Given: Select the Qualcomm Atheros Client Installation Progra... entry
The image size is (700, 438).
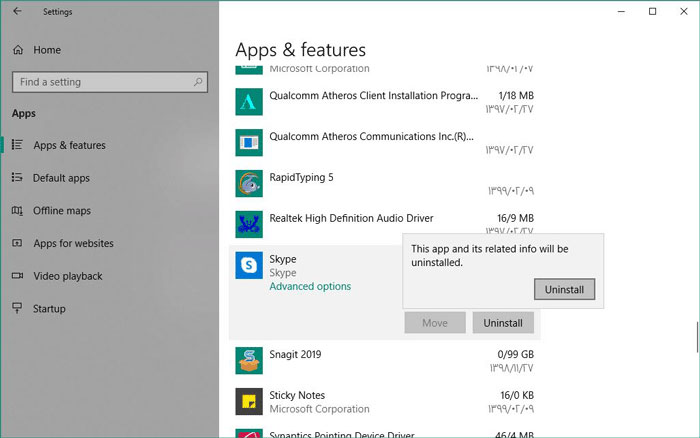Looking at the screenshot, I should point(384,101).
